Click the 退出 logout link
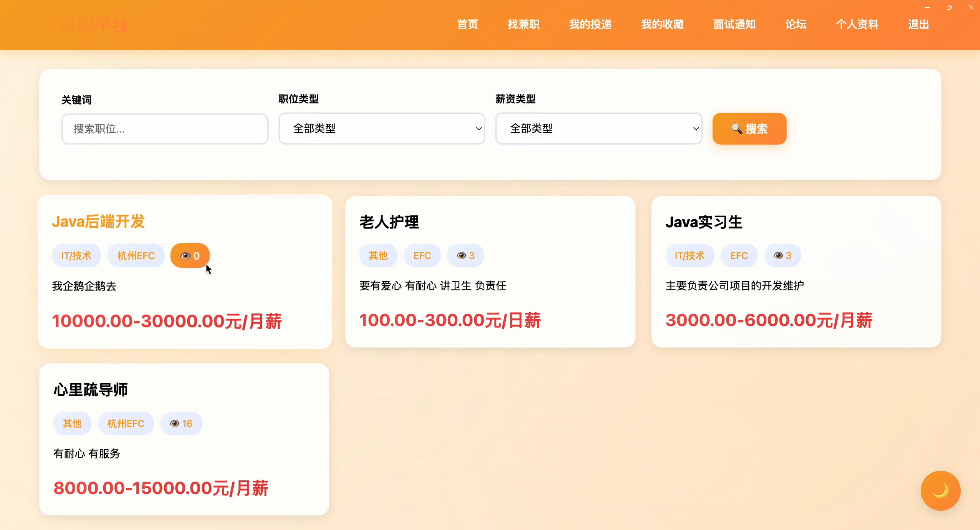 pos(918,25)
